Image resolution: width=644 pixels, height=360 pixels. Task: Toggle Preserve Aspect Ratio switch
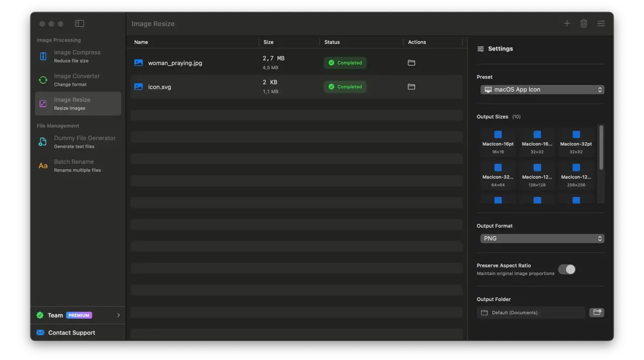tap(567, 269)
